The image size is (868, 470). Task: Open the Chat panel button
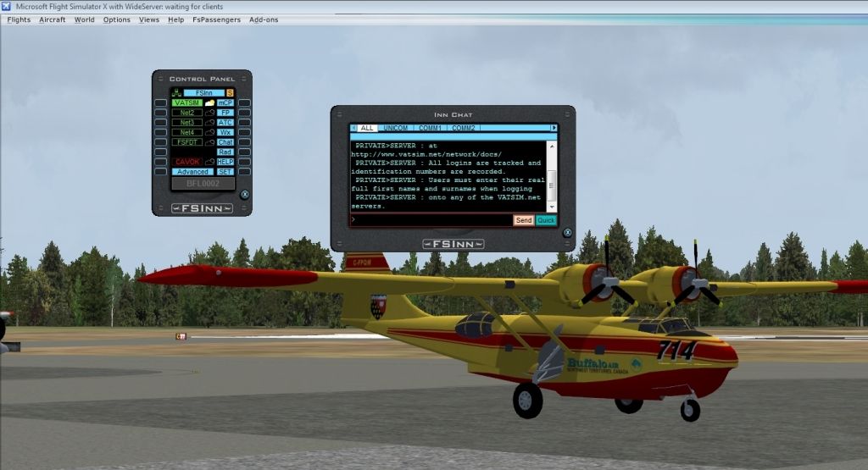[225, 142]
